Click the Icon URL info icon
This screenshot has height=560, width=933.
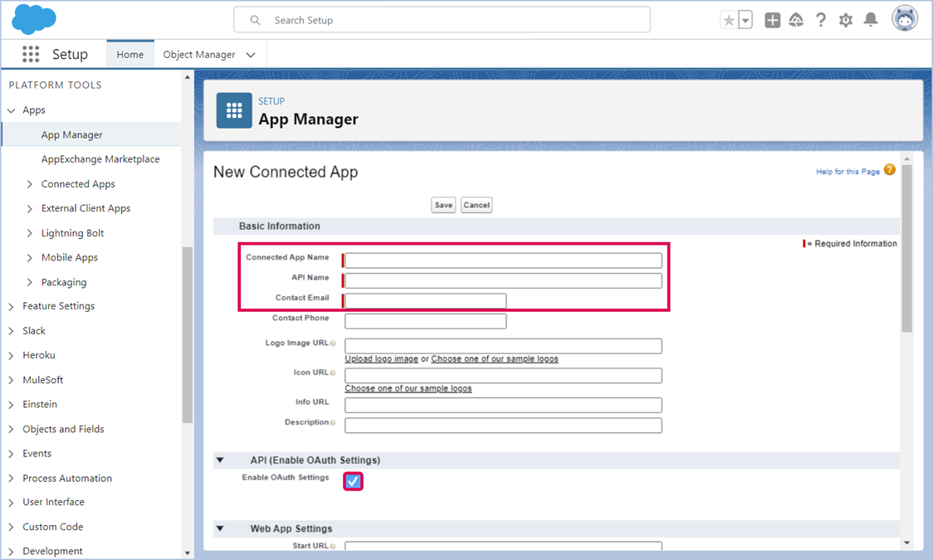tap(333, 373)
